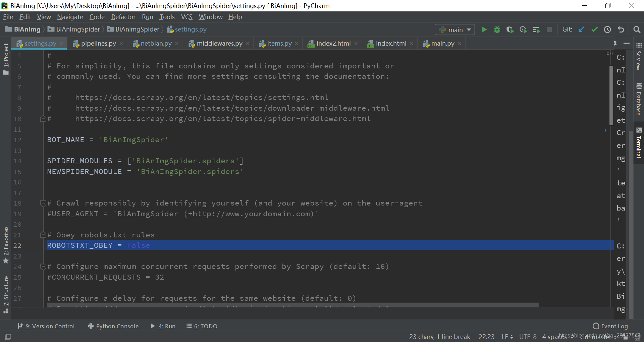Viewport: 644px width, 342px height.
Task: Open the Database tool window
Action: point(639,99)
